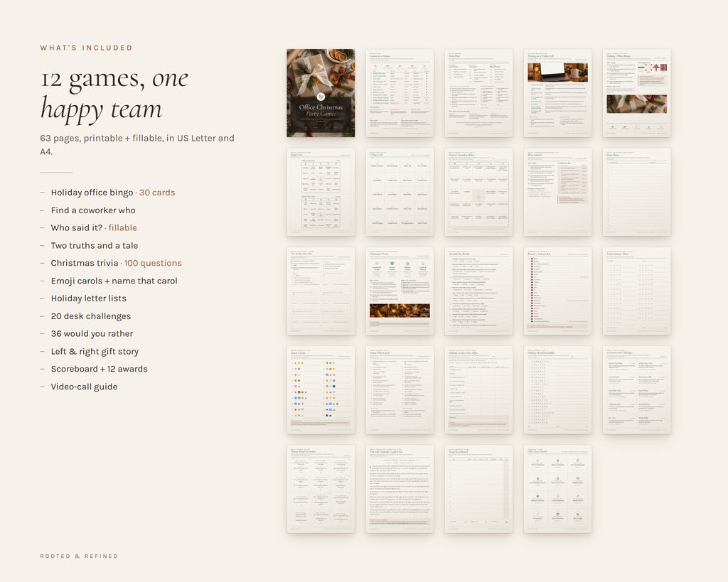Open the Round 1 Answer Key page
Screen dimensions: 728x582
click(x=557, y=291)
